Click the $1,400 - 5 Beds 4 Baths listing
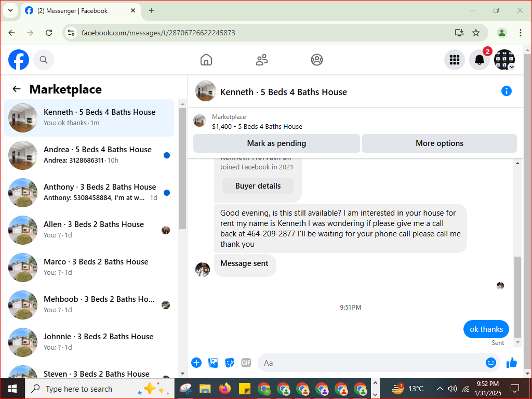Viewport: 532px width, 399px height. tap(257, 127)
